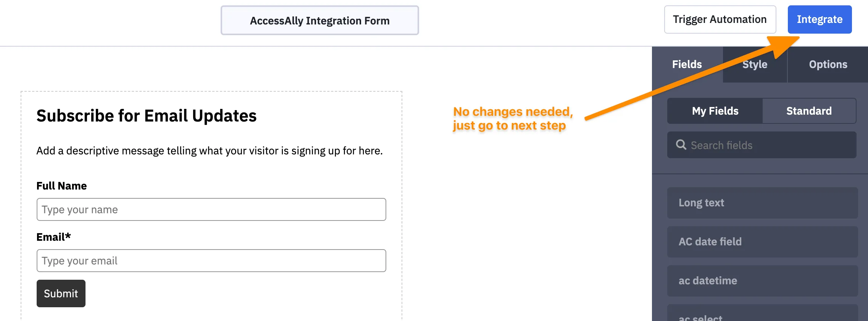The height and width of the screenshot is (321, 868).
Task: Open the Options tab
Action: (x=828, y=64)
